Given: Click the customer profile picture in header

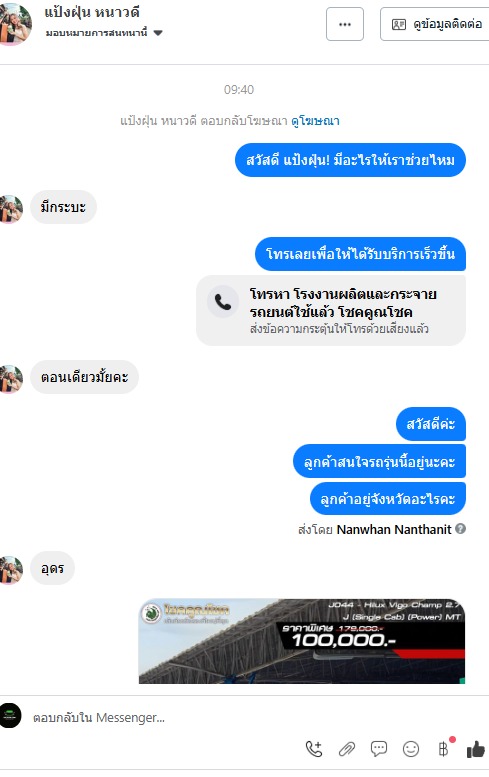Looking at the screenshot, I should pos(14,23).
